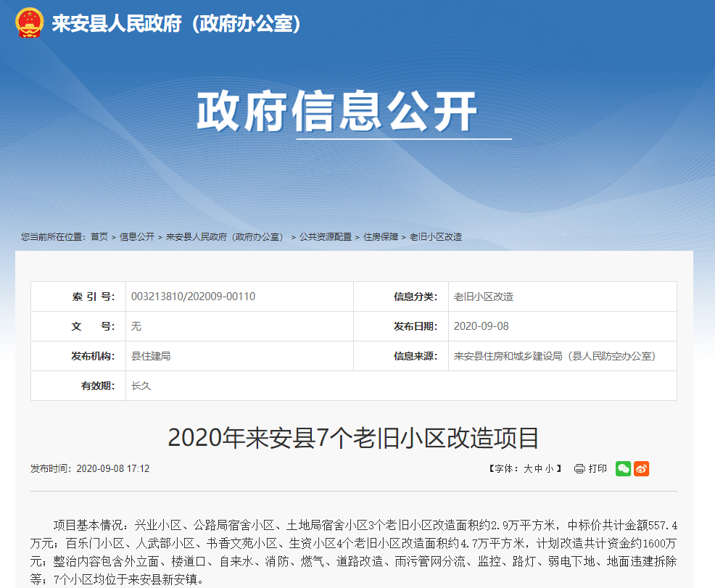
Task: Print the page using 打印 link
Action: [598, 468]
